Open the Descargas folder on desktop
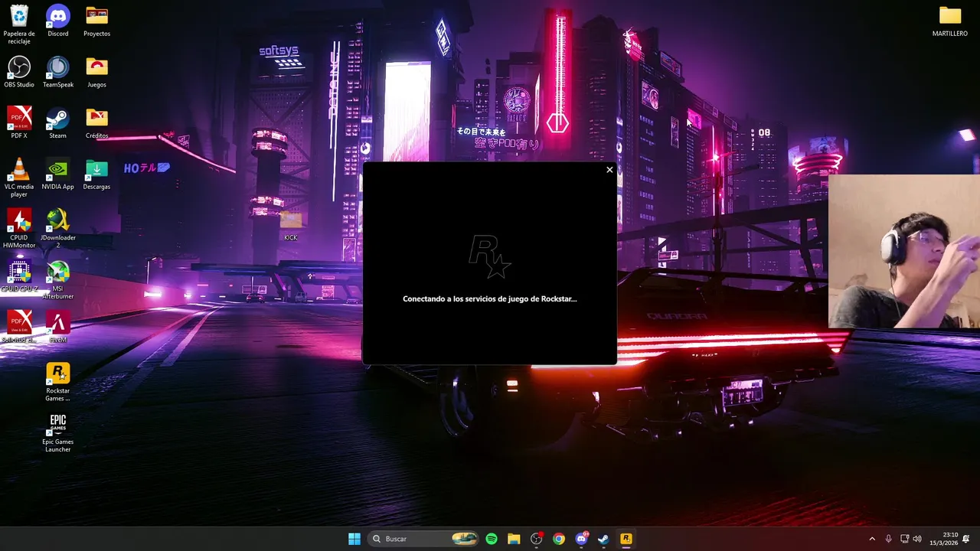 (96, 174)
